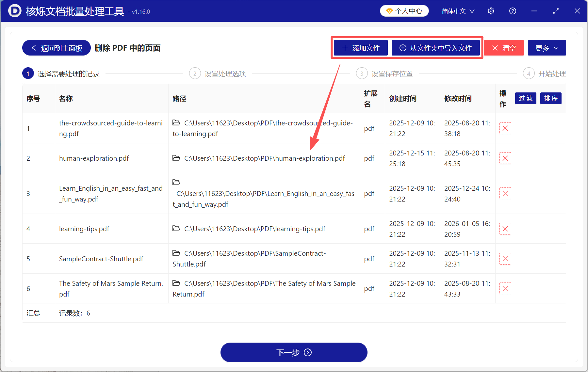
Task: Open the 排序 sort options
Action: point(551,98)
